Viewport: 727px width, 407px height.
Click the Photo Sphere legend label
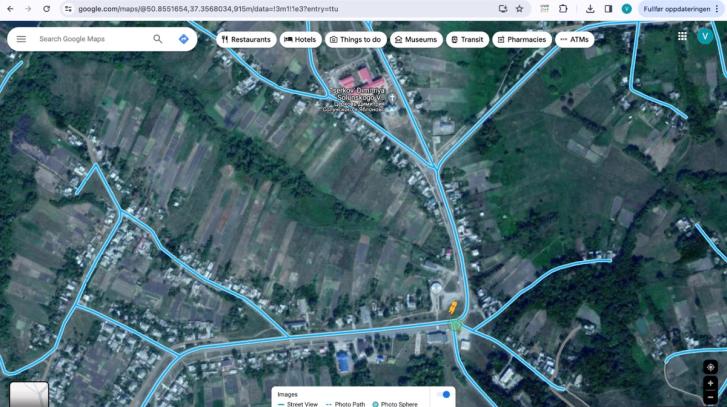399,404
